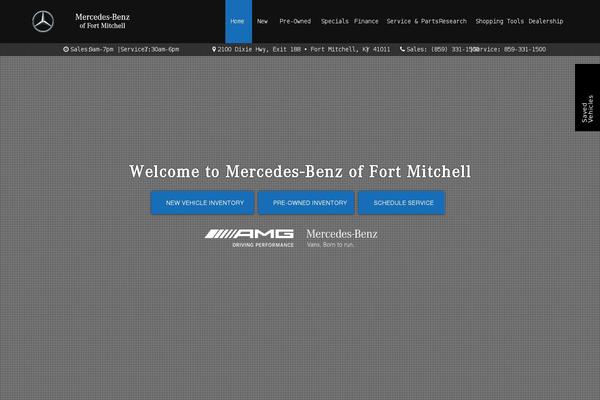Viewport: 600px width, 400px height.
Task: Click the Mercedes-Benz star logo
Action: pos(43,21)
